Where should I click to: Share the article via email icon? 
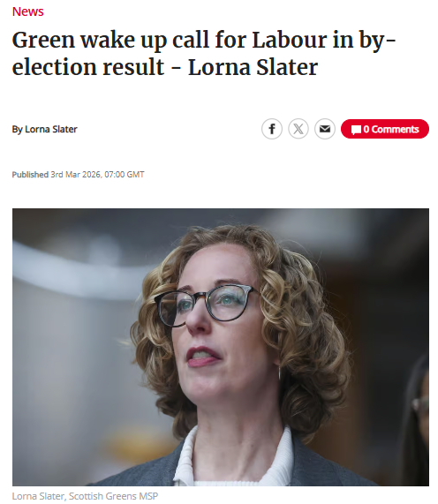click(x=325, y=129)
